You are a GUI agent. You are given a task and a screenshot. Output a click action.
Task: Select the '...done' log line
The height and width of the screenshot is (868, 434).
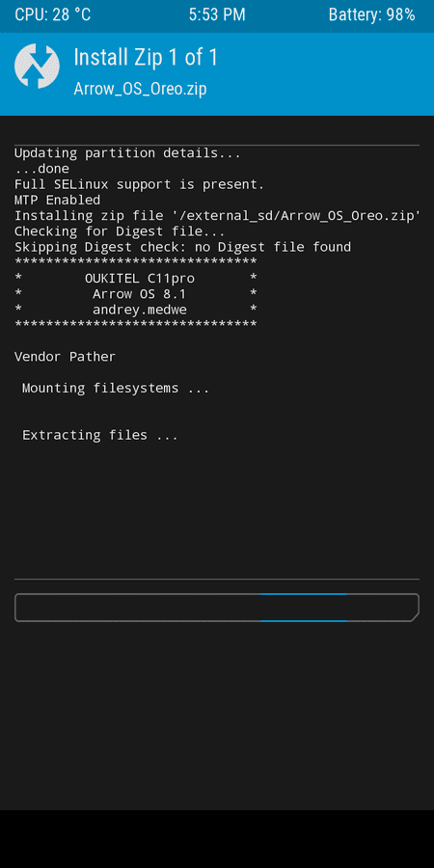click(x=42, y=169)
